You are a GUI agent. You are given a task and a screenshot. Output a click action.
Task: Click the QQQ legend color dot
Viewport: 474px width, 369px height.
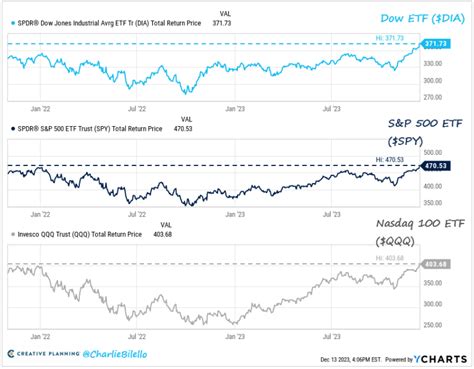[13, 235]
